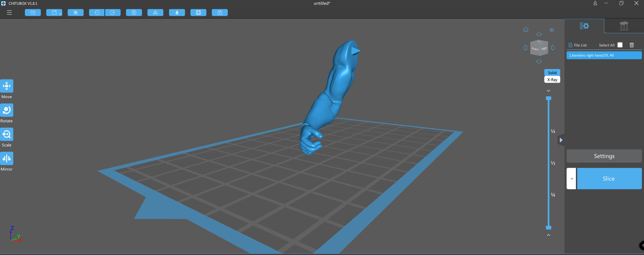Select the Mirror tool

tap(7, 158)
